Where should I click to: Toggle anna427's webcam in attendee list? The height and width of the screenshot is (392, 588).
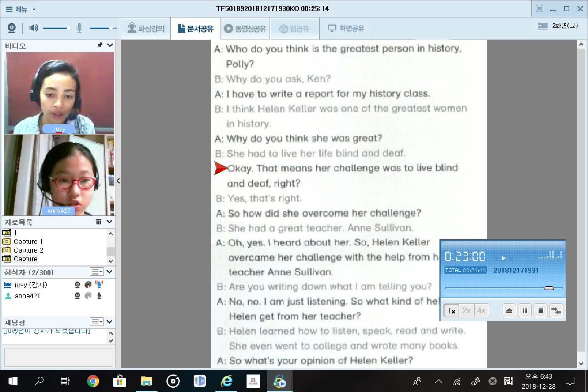[77, 296]
